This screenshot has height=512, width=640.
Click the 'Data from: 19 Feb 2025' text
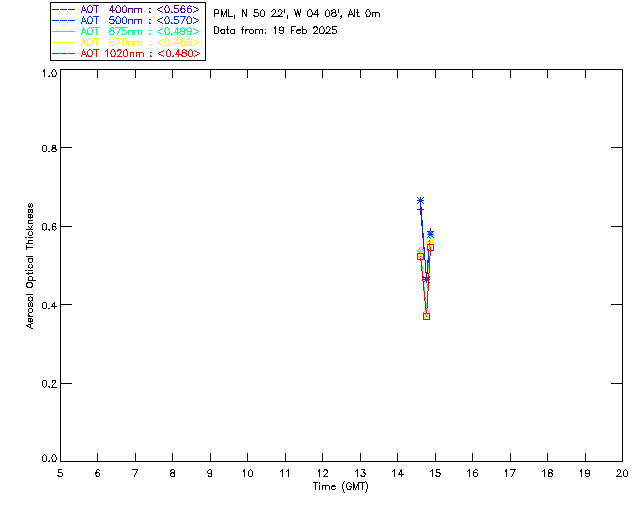275,31
